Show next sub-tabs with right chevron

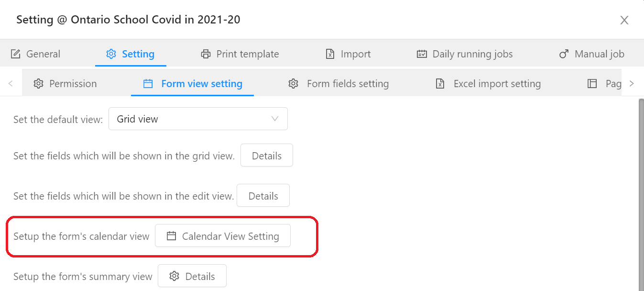pyautogui.click(x=632, y=84)
